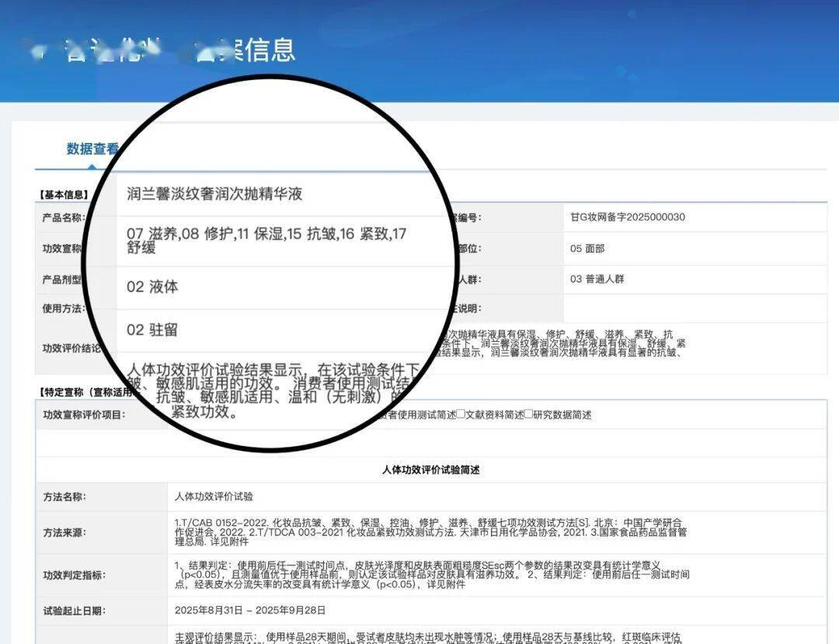The height and width of the screenshot is (644, 839).
Task: Click the 05 面部 application area value
Action: pos(587,248)
